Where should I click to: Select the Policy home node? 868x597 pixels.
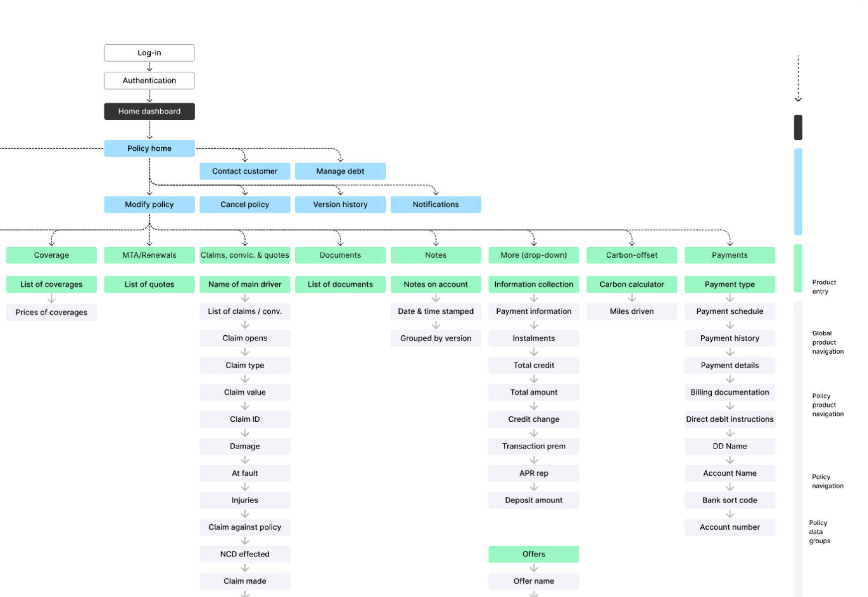tap(149, 148)
